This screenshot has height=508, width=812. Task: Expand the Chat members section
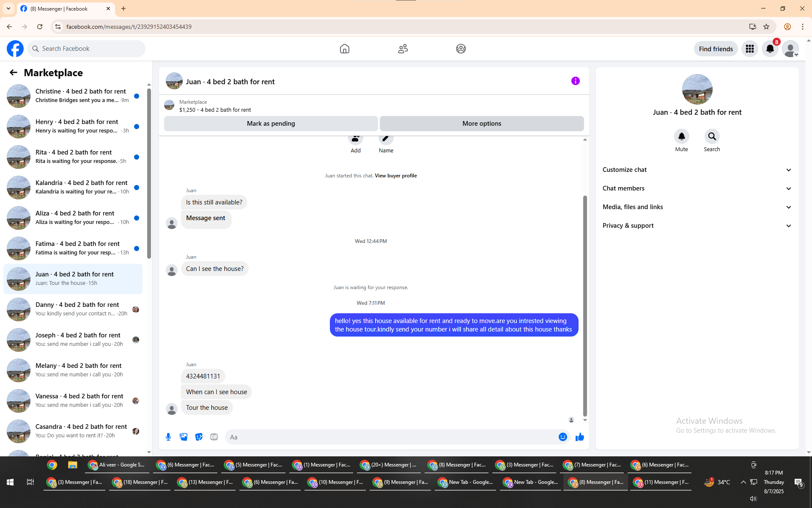pyautogui.click(x=697, y=188)
